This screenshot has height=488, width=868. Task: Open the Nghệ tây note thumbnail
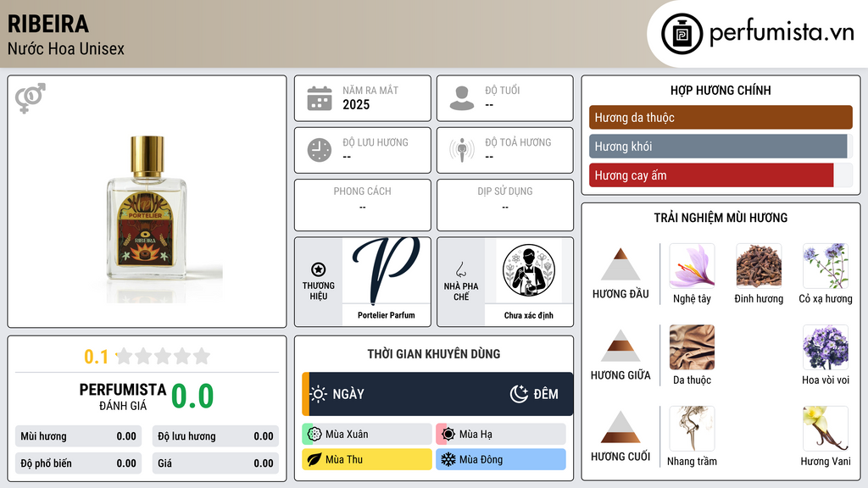pyautogui.click(x=692, y=266)
